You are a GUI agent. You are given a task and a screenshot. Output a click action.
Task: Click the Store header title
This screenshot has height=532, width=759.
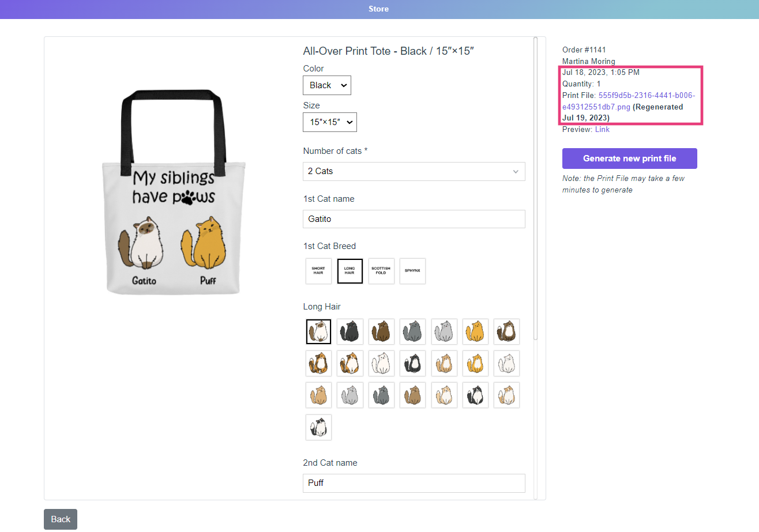[x=379, y=9]
